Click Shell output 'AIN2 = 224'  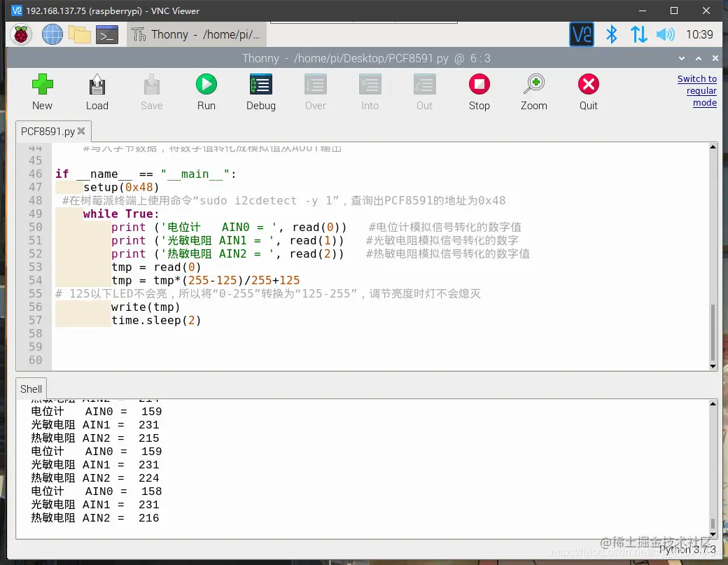(x=94, y=477)
